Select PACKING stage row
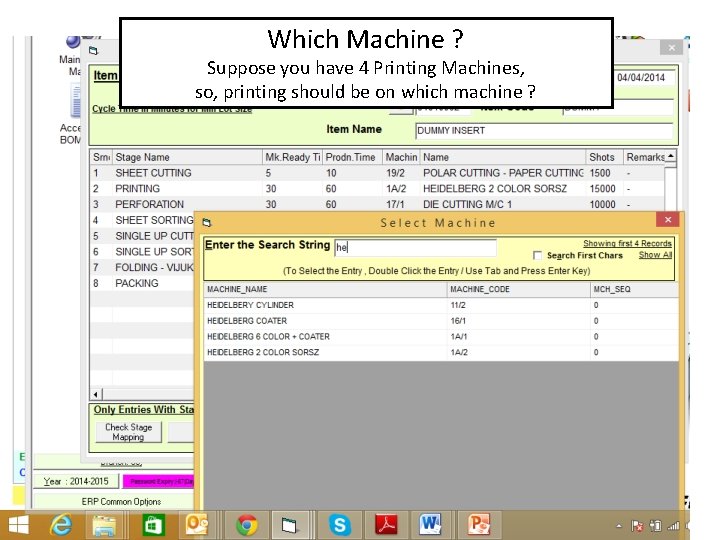 click(142, 283)
